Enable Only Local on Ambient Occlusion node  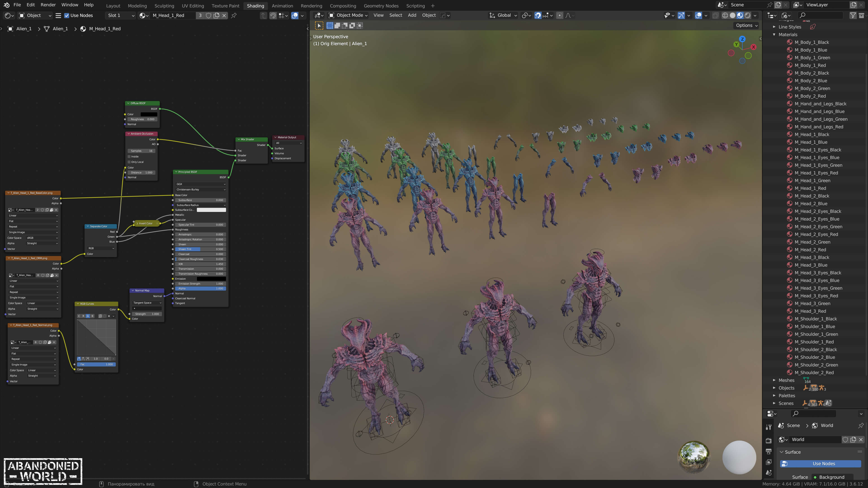[129, 162]
